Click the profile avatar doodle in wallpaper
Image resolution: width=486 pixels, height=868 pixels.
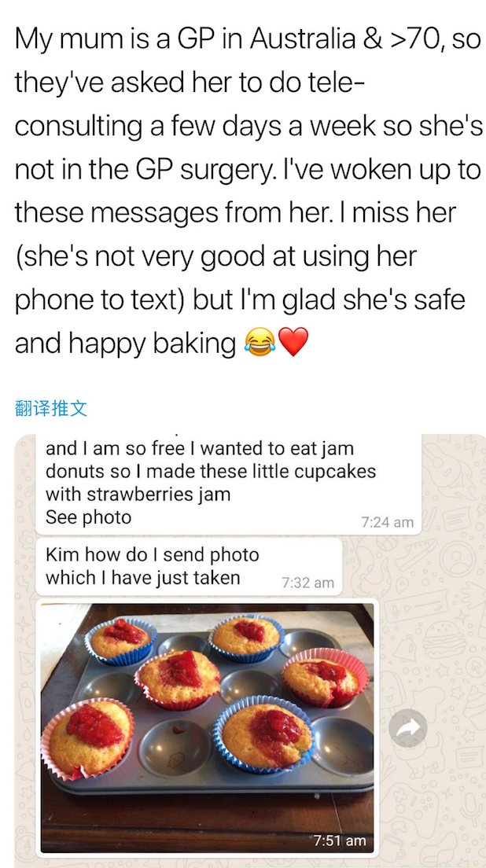point(458,559)
